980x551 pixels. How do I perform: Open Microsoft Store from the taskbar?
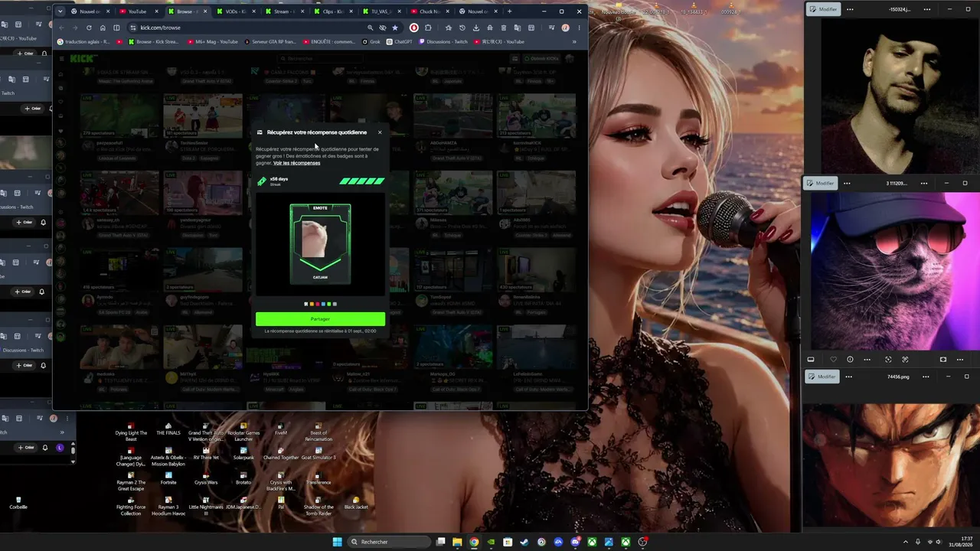(x=508, y=542)
